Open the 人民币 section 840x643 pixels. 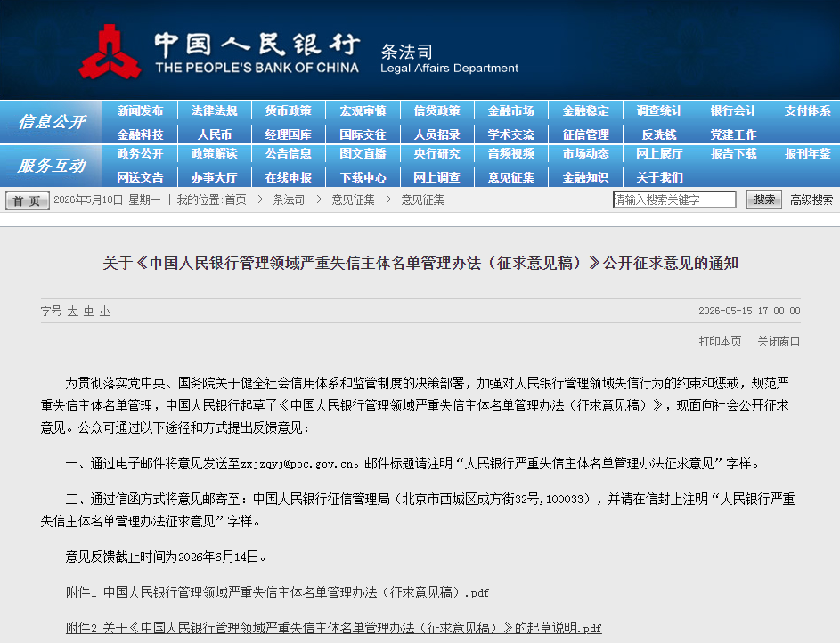215,134
